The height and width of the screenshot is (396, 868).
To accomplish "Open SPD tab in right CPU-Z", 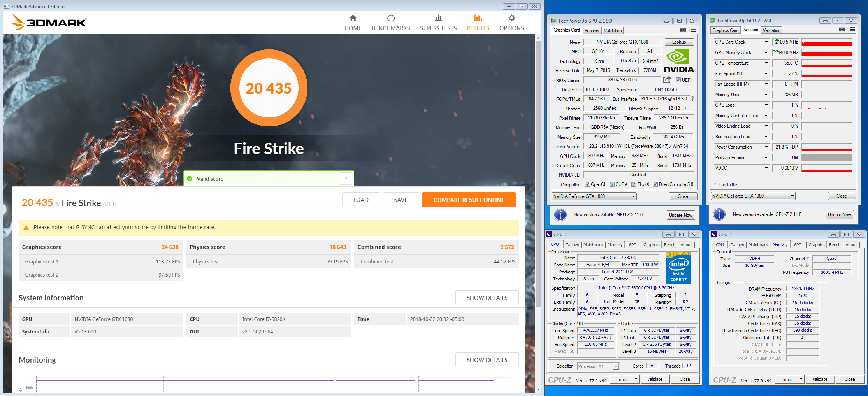I will pos(798,245).
